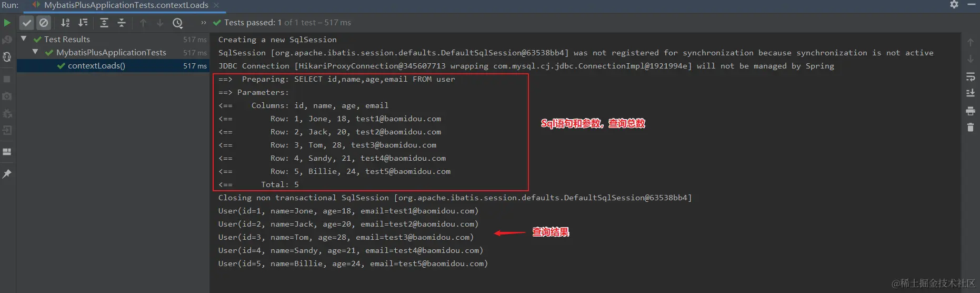Click 'Creating a new SqlSession' console line
Viewport: 980px width, 293px height.
277,40
